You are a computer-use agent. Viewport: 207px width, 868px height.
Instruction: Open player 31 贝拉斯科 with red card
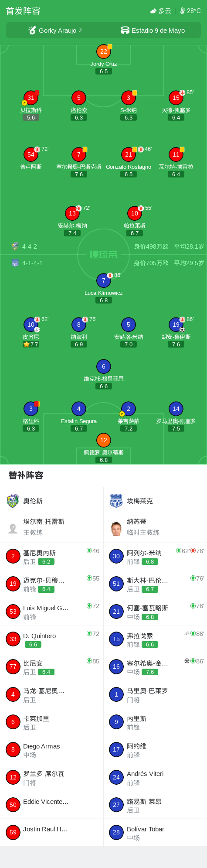(x=31, y=98)
